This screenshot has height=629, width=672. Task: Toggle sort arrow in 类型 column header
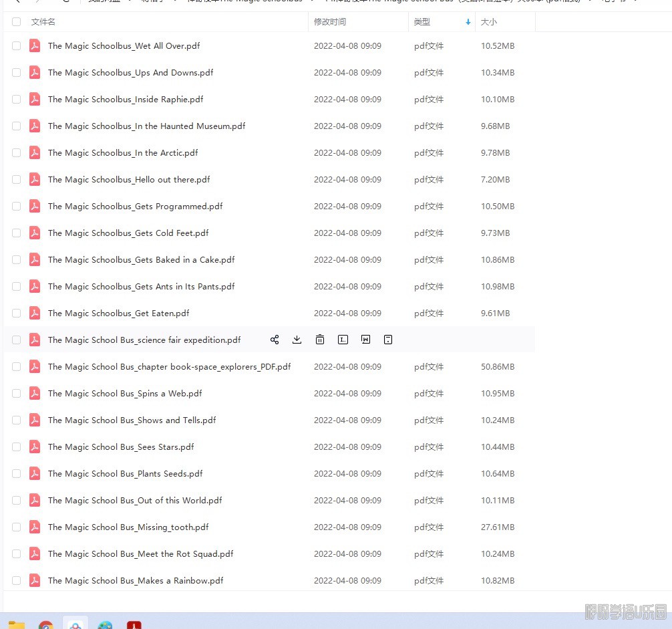point(468,22)
